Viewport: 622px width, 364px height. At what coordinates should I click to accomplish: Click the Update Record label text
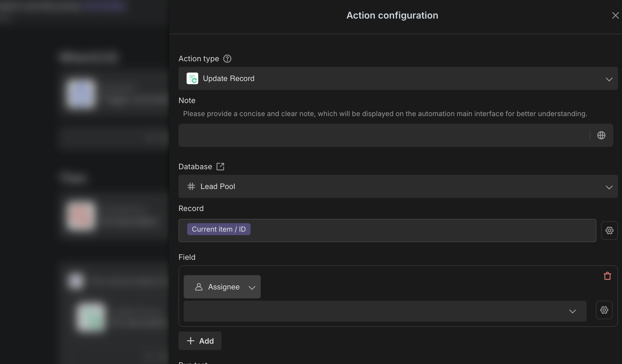[x=228, y=78]
